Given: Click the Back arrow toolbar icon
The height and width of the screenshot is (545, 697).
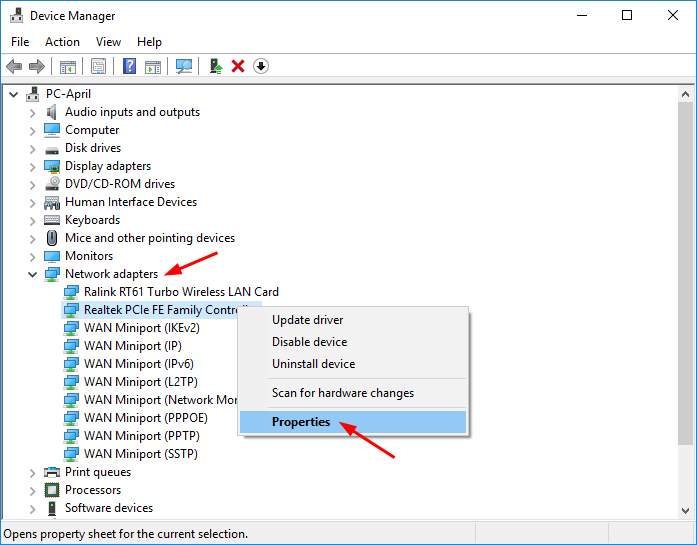Looking at the screenshot, I should coord(14,66).
